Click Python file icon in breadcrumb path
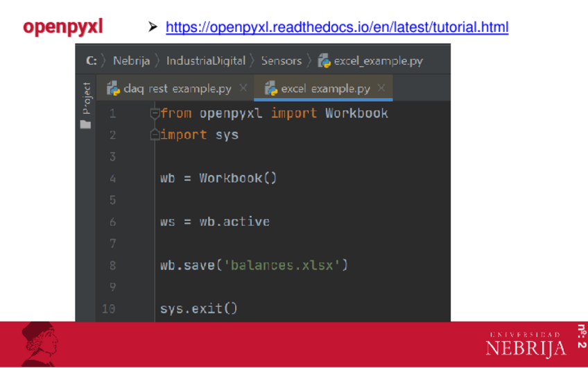The image size is (588, 368). 324,61
